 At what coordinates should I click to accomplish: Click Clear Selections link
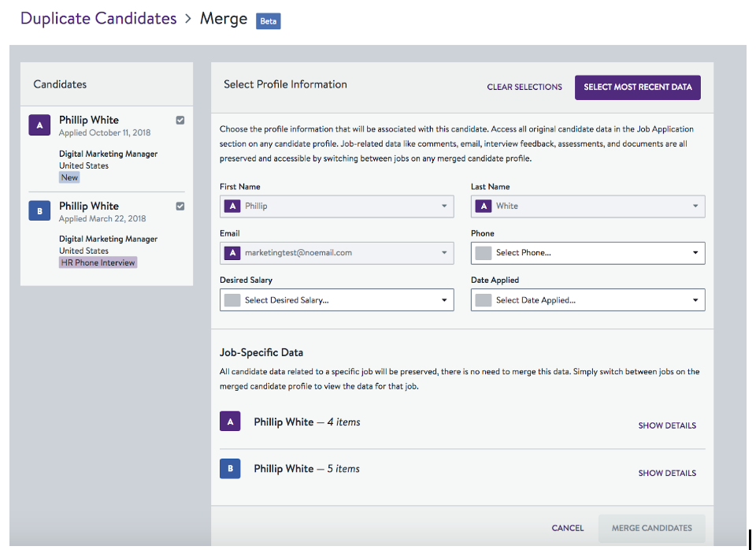(524, 87)
